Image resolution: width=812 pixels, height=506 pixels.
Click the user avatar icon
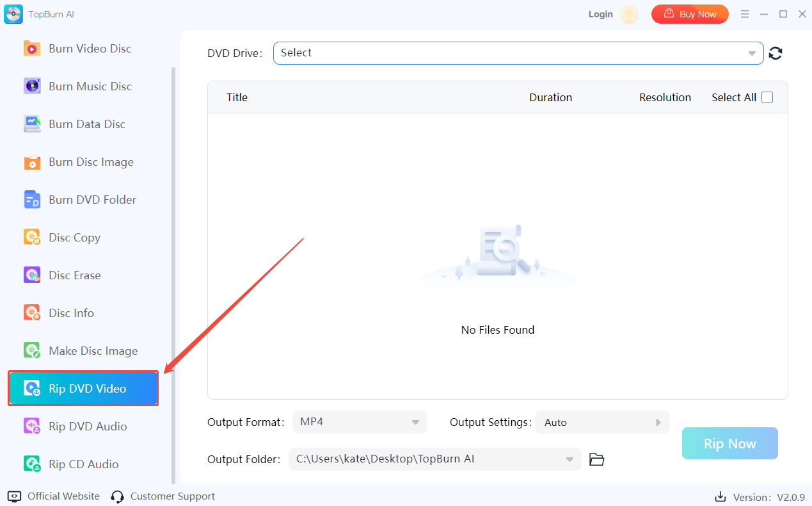tap(629, 15)
